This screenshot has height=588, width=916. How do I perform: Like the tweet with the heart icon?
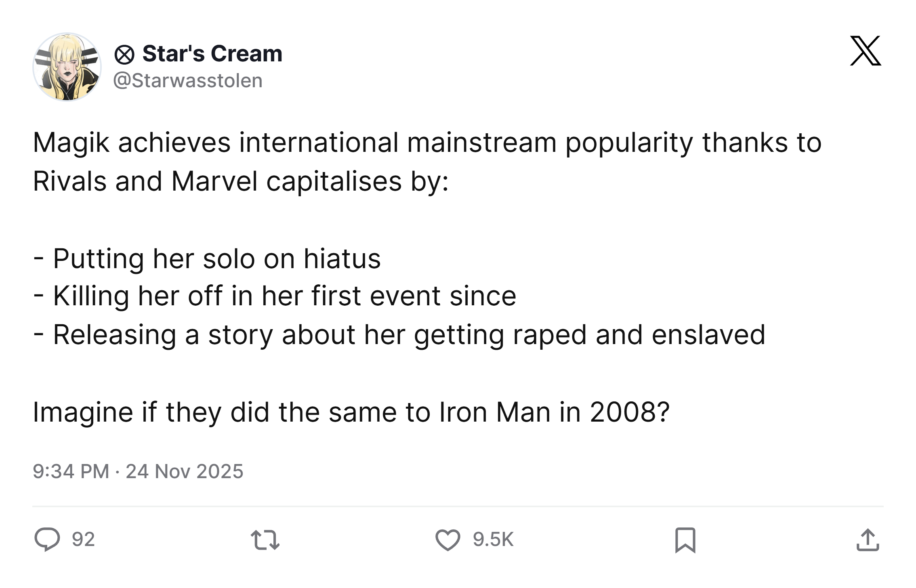[x=447, y=540]
